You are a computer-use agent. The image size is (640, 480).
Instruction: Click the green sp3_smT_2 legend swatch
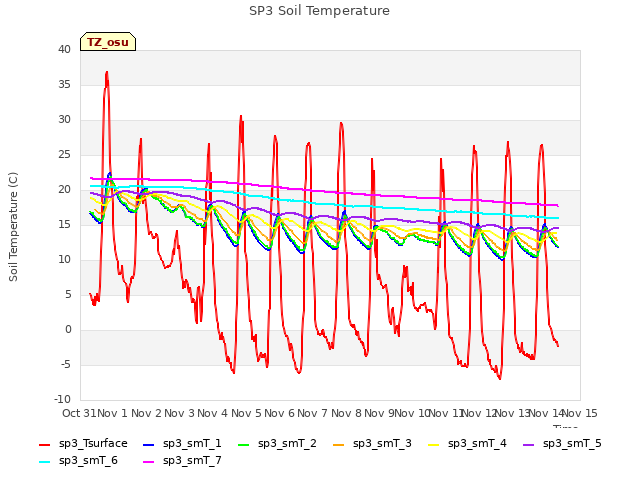[x=244, y=444]
